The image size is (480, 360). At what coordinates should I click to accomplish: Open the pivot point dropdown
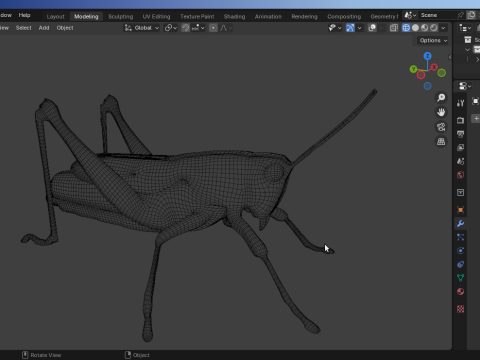[x=170, y=28]
